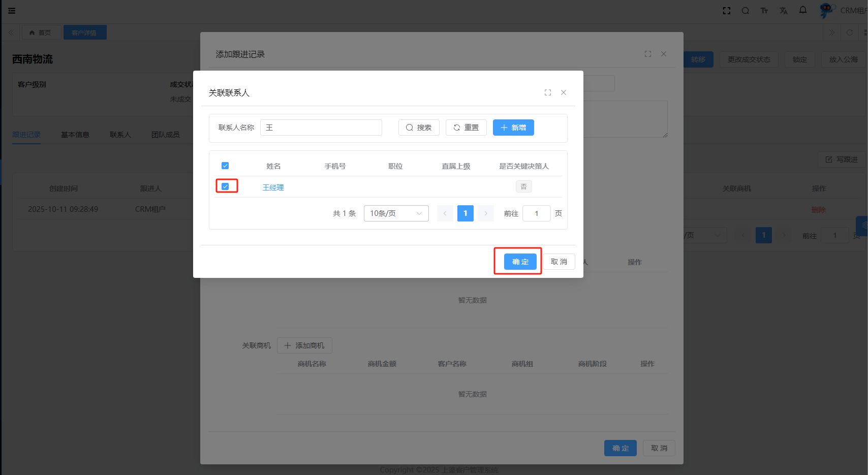Viewport: 868px width, 475px height.
Task: Click the 重置 button
Action: click(x=466, y=128)
